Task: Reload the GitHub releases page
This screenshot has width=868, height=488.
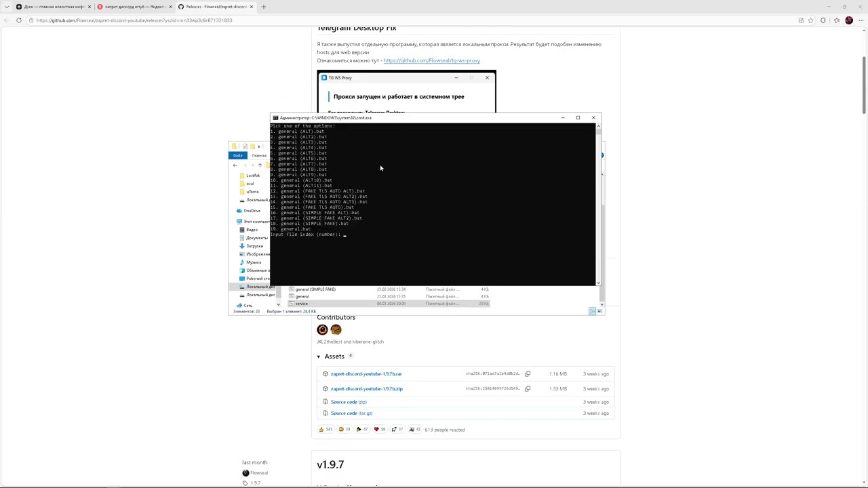Action: click(x=18, y=20)
